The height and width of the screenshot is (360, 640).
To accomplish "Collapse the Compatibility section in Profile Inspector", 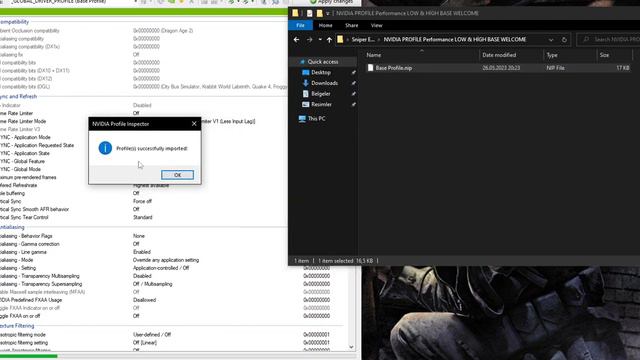I will (15, 22).
